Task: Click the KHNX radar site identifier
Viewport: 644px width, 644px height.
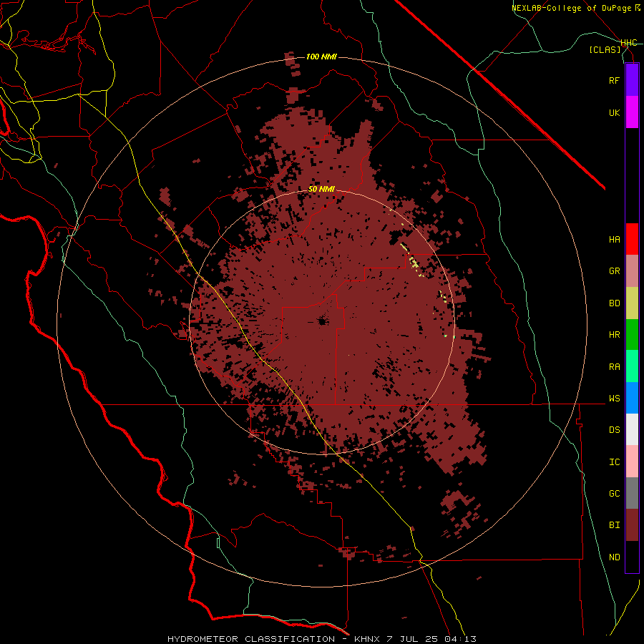Action: (367, 639)
